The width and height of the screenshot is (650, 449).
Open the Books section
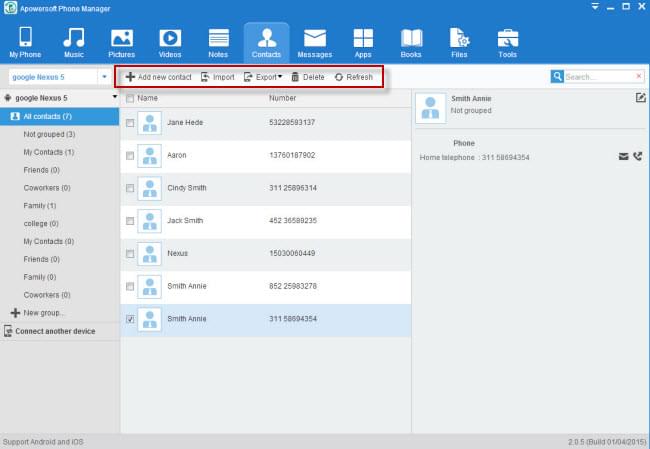pyautogui.click(x=411, y=43)
